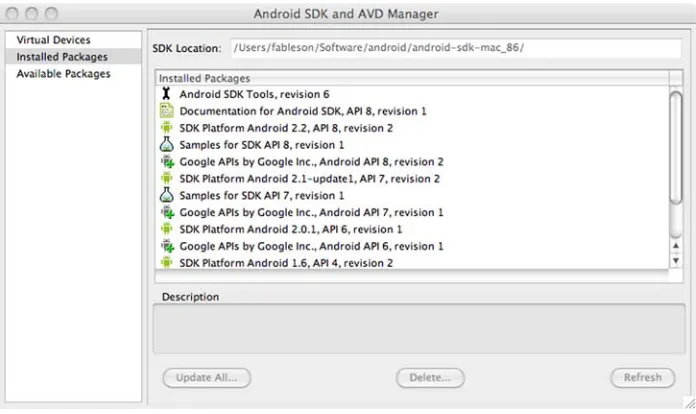Click the window close button
The width and height of the screenshot is (696, 414).
12,14
